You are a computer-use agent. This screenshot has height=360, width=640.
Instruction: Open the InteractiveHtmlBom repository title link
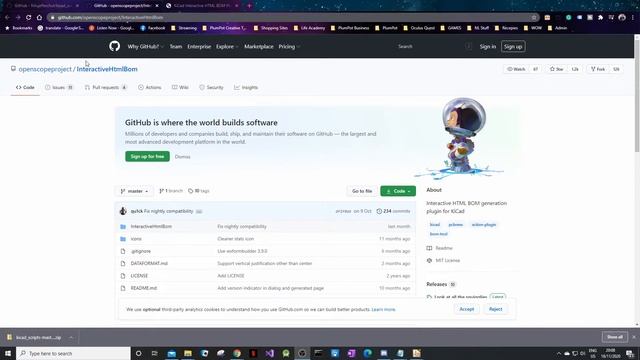point(107,69)
